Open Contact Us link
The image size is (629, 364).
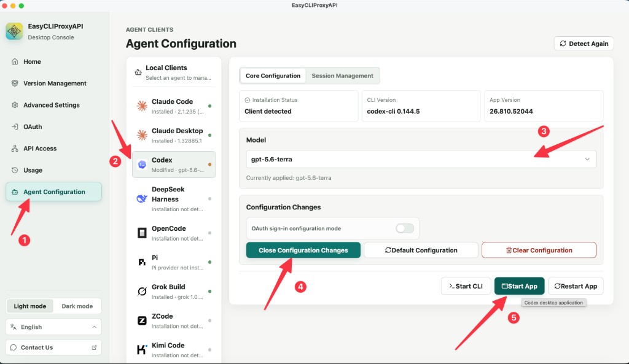tap(53, 347)
